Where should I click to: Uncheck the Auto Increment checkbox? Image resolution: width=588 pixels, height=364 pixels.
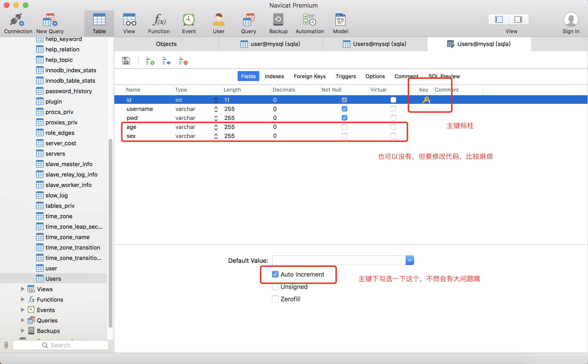(x=275, y=274)
